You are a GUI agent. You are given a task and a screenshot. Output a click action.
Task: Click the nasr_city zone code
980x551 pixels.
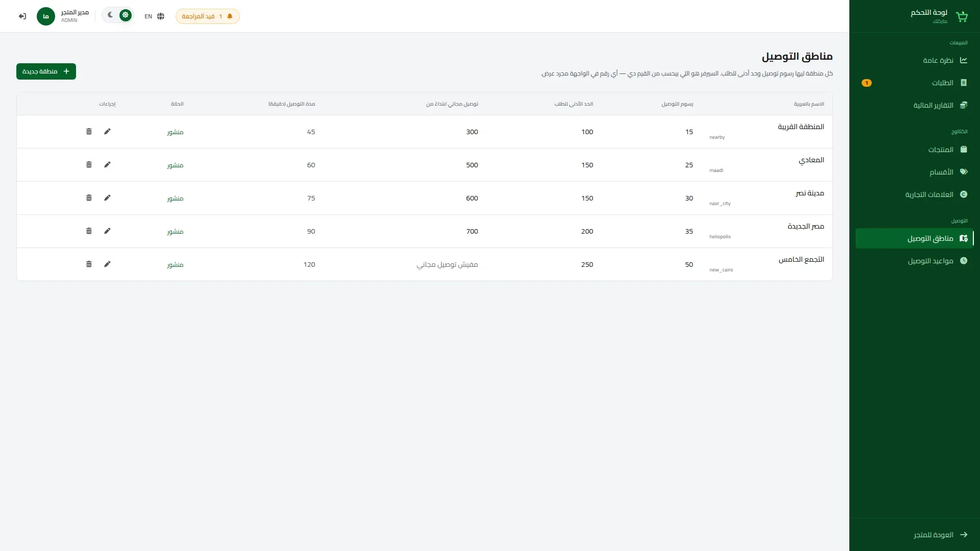click(x=720, y=204)
